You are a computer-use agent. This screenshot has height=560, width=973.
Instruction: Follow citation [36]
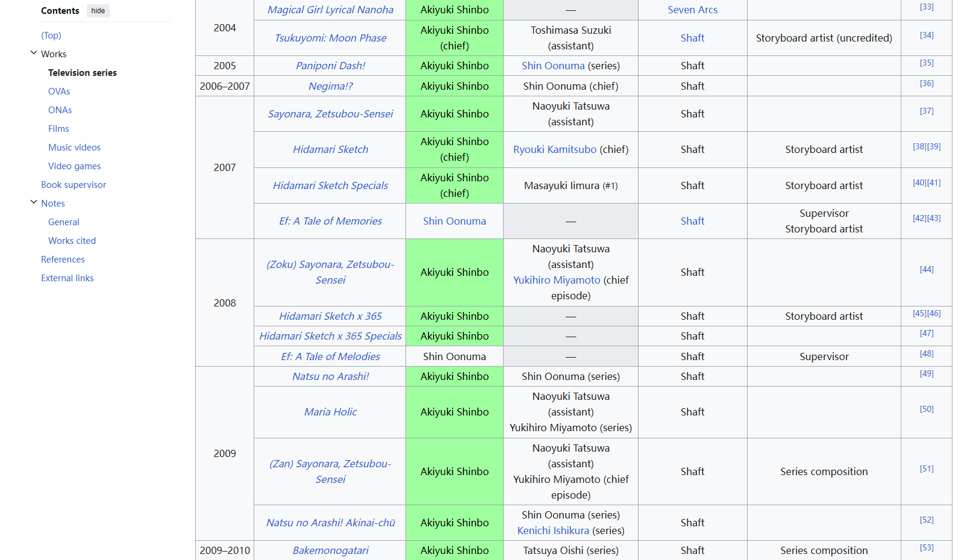(927, 83)
